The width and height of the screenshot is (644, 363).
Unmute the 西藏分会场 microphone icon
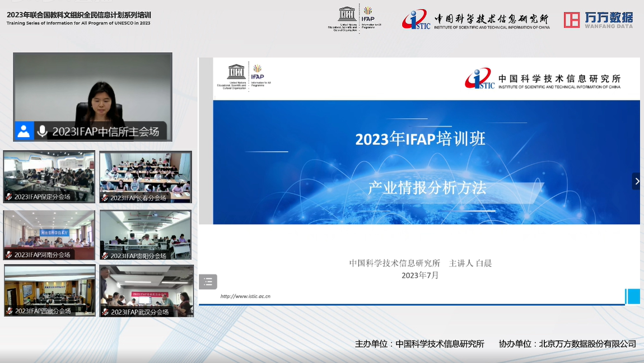tap(10, 311)
